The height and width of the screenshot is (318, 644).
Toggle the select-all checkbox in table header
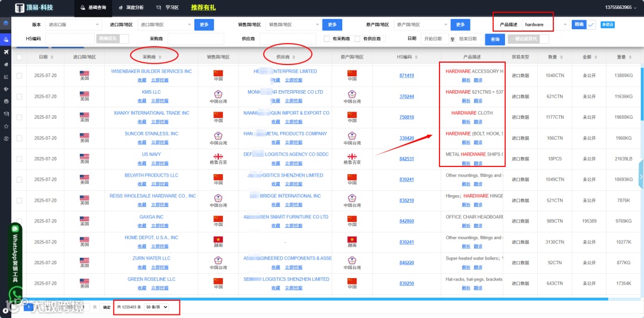19,57
